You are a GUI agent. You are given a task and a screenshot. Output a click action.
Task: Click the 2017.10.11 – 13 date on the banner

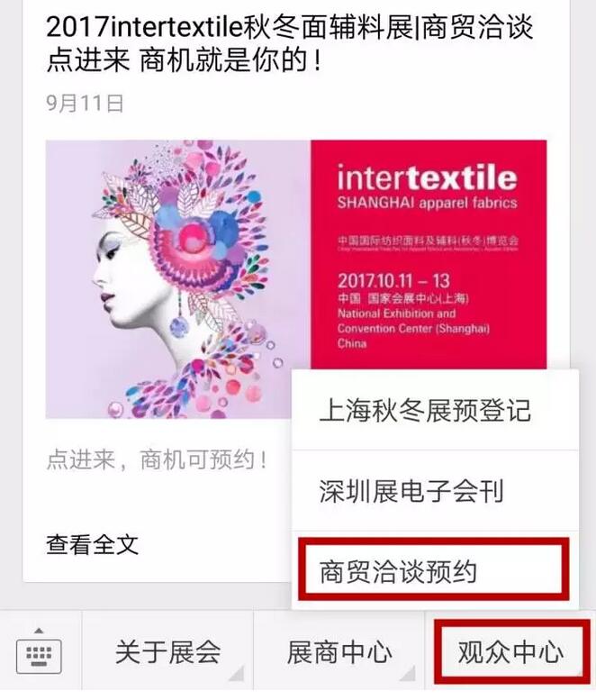(393, 281)
